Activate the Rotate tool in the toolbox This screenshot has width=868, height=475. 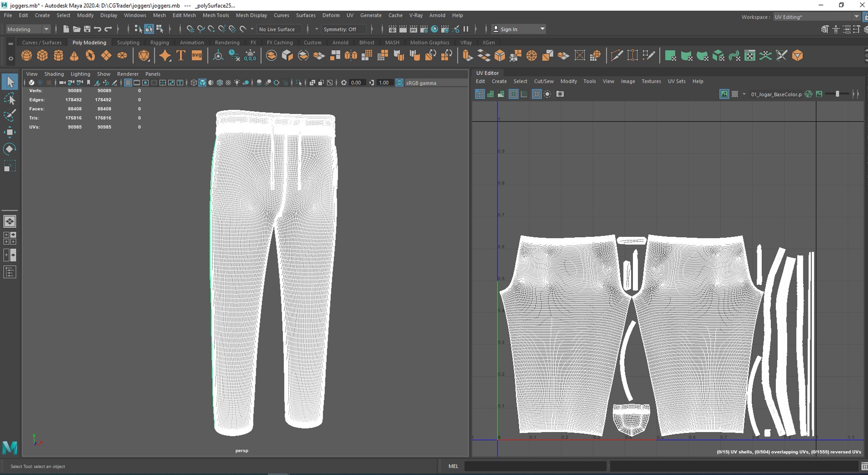[x=10, y=149]
